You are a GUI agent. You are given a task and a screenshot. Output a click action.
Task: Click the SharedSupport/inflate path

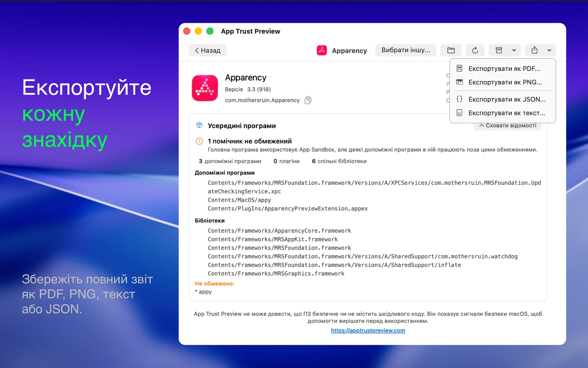tap(334, 265)
